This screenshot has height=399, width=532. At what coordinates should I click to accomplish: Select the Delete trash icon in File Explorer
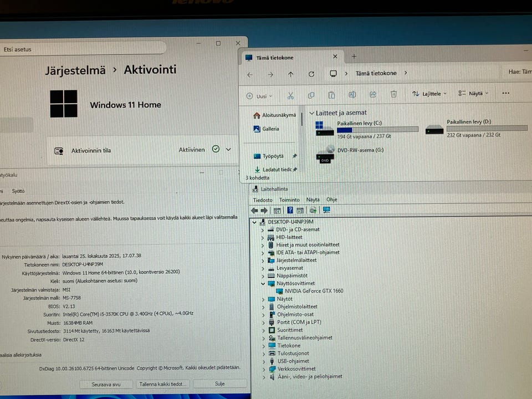[393, 94]
